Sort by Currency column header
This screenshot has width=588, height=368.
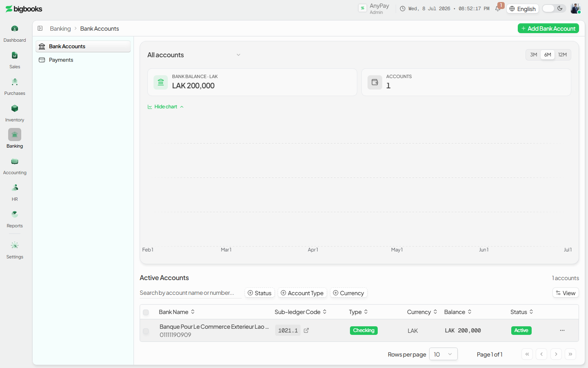422,312
